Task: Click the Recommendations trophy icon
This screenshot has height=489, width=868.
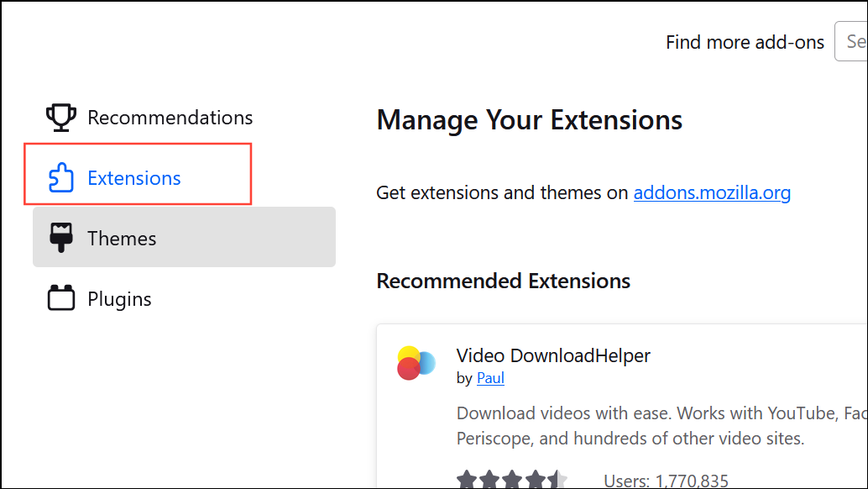Action: (61, 118)
